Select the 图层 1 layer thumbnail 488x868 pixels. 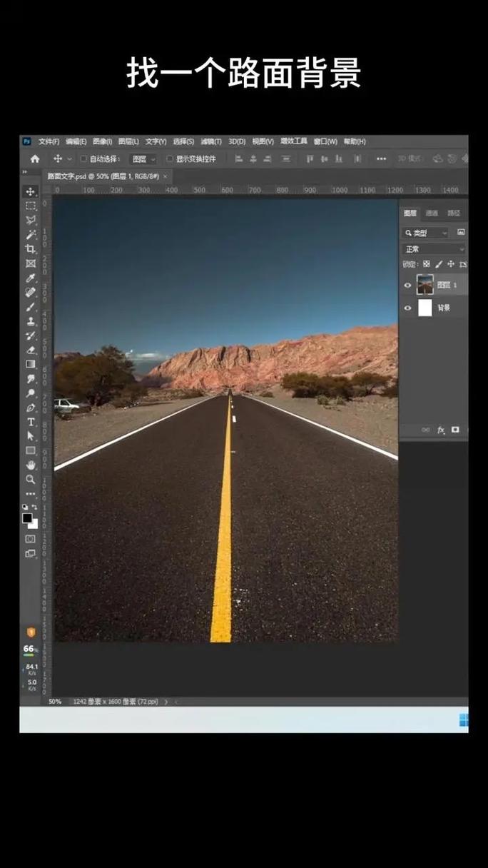425,285
